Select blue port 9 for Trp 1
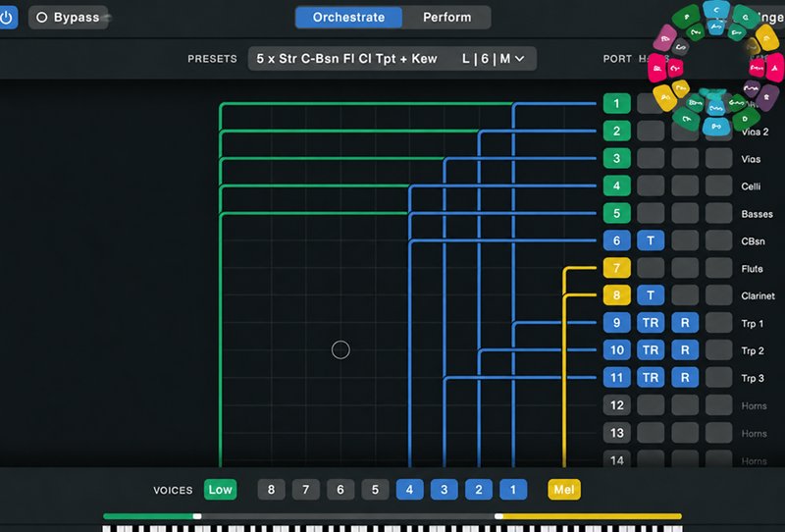This screenshot has height=532, width=785. pos(617,323)
